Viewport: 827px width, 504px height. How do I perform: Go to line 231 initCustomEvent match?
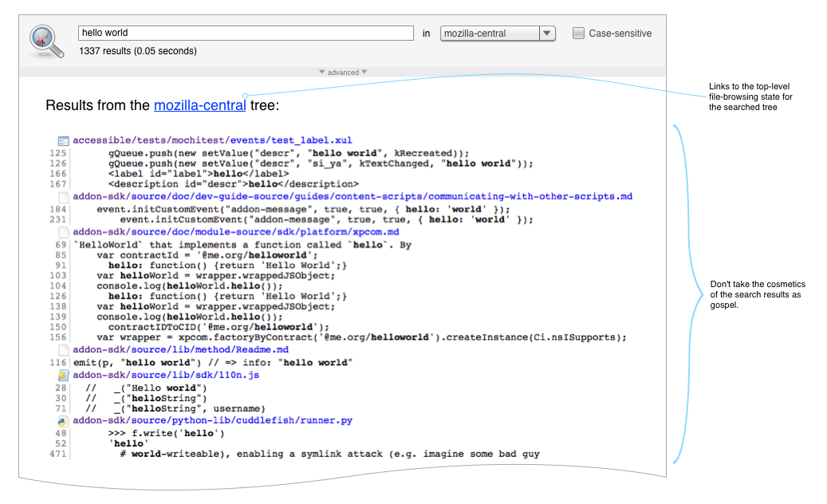[58, 220]
